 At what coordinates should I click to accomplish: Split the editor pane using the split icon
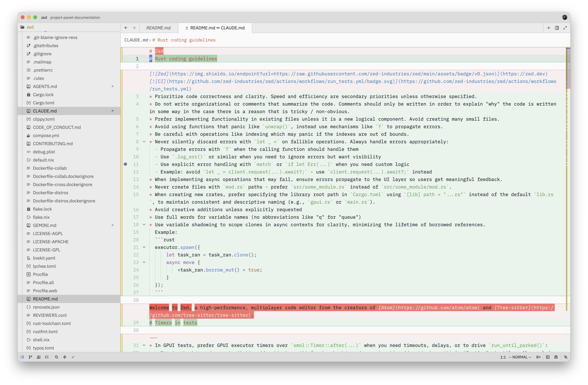tap(557, 28)
